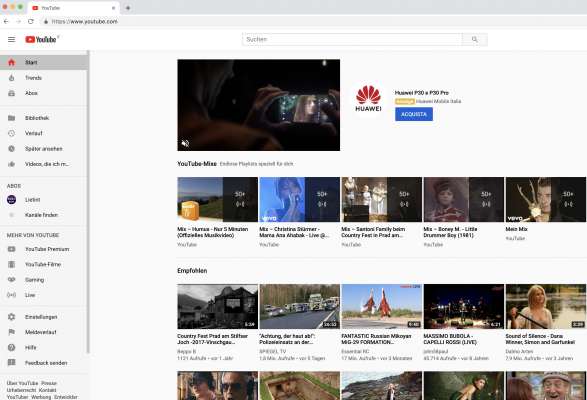Click the YouTube logo

click(x=41, y=39)
